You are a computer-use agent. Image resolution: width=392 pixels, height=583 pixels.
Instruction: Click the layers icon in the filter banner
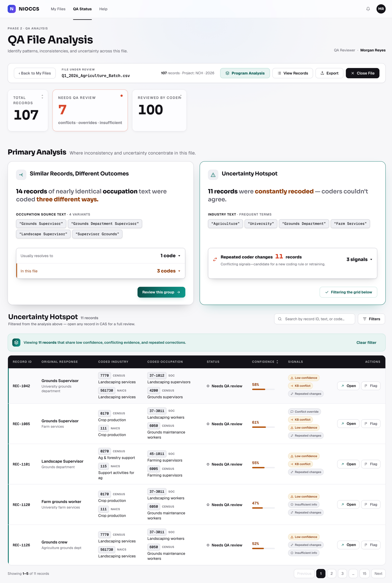pyautogui.click(x=16, y=342)
